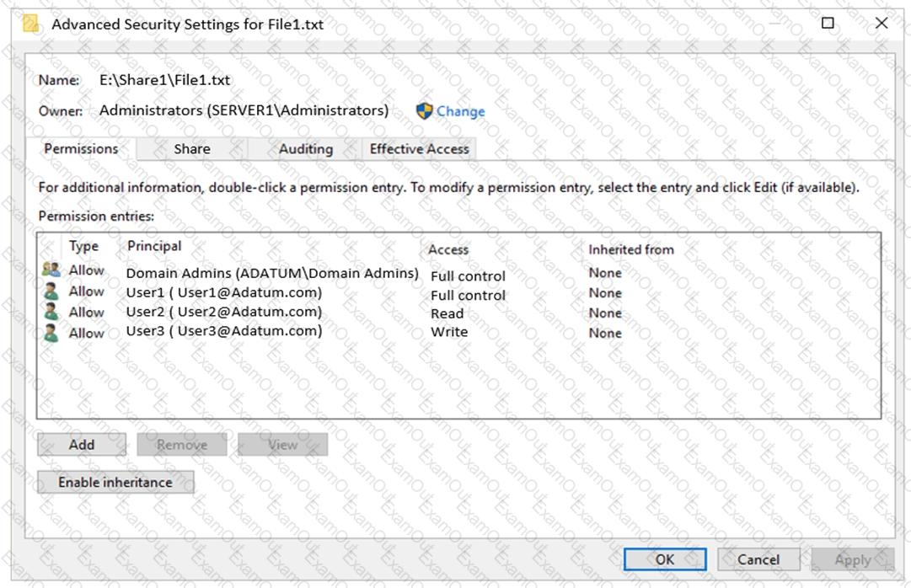
Task: Switch to the Share tab
Action: click(x=192, y=149)
